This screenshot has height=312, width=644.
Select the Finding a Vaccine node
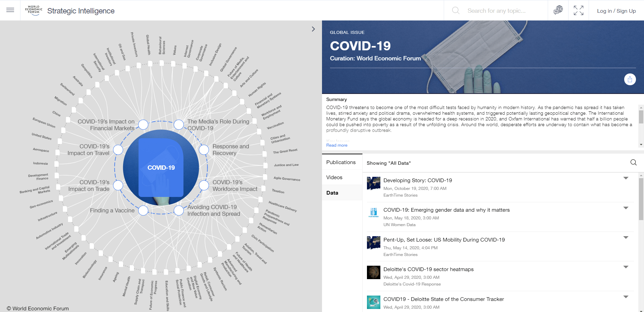point(143,210)
